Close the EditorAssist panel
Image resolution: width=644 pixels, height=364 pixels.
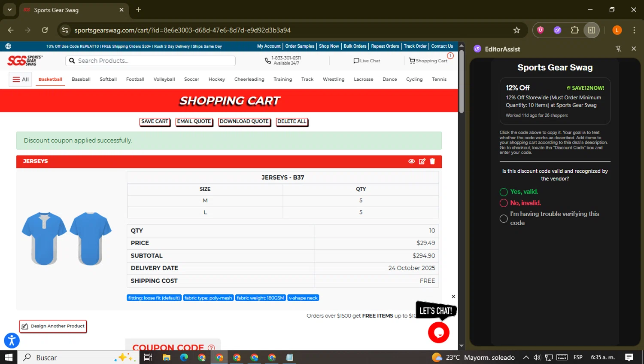point(634,49)
